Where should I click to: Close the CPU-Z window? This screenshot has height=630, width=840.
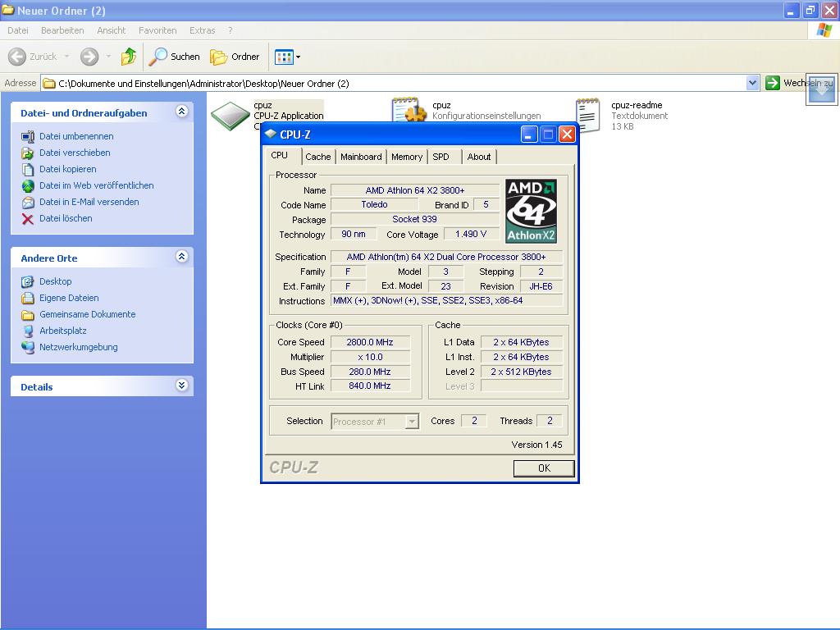pos(567,134)
